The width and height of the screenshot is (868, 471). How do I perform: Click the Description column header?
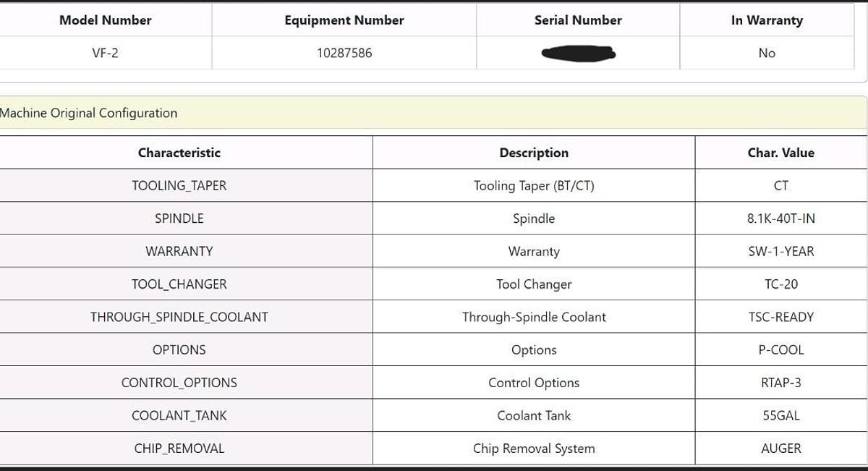[x=534, y=153]
